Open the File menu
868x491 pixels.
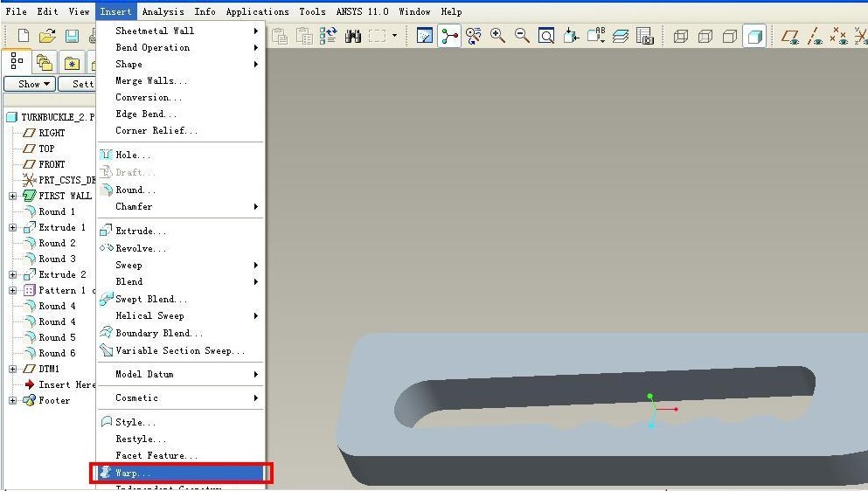16,11
